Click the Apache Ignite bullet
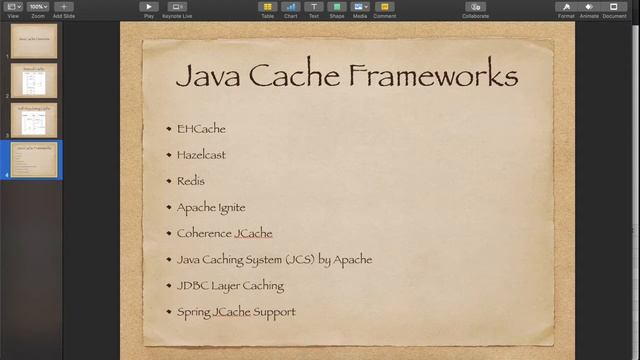 point(211,208)
